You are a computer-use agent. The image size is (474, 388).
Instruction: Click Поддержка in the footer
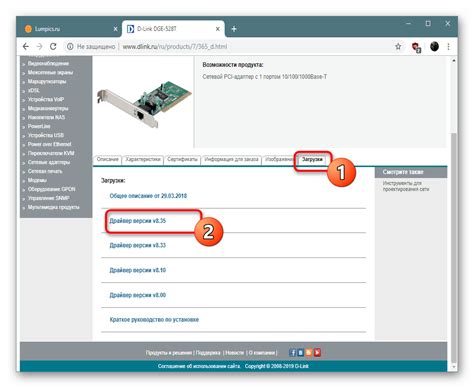click(x=208, y=353)
